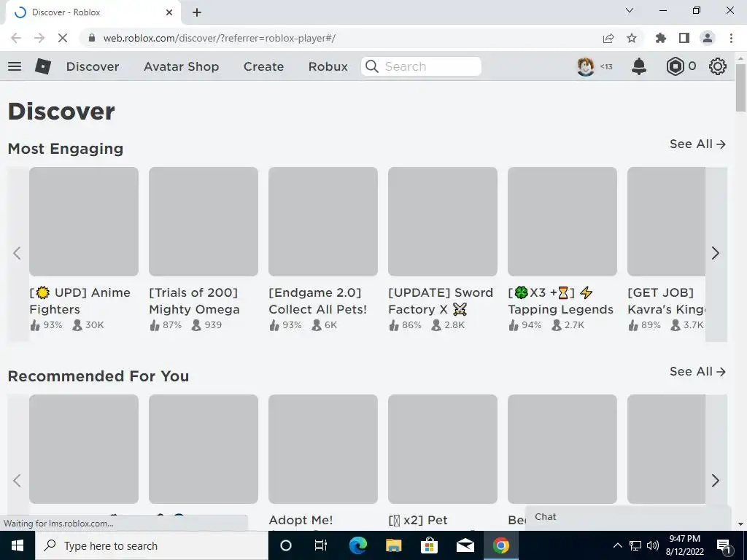Toggle Chrome side panel

(684, 38)
